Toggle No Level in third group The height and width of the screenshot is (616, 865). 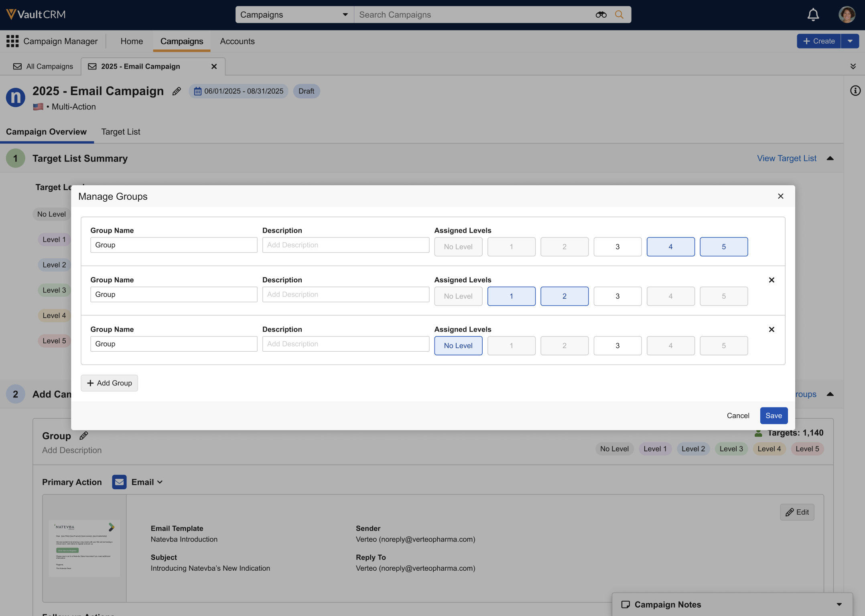coord(458,345)
